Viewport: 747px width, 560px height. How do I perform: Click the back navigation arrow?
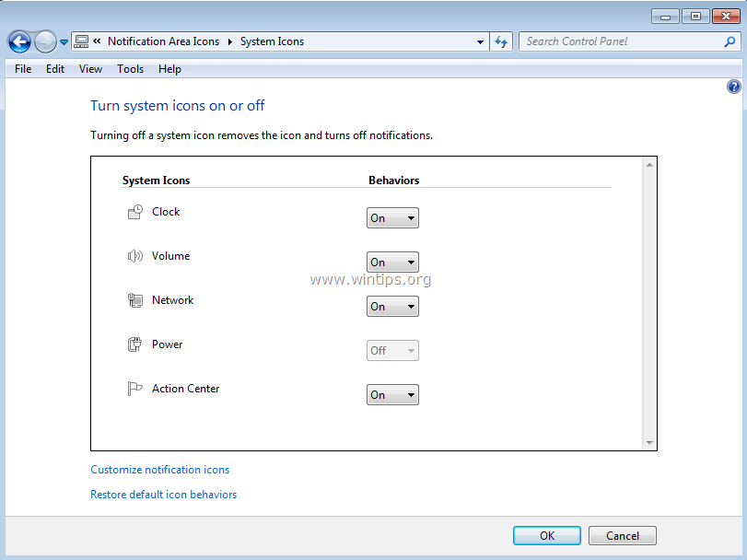(18, 41)
